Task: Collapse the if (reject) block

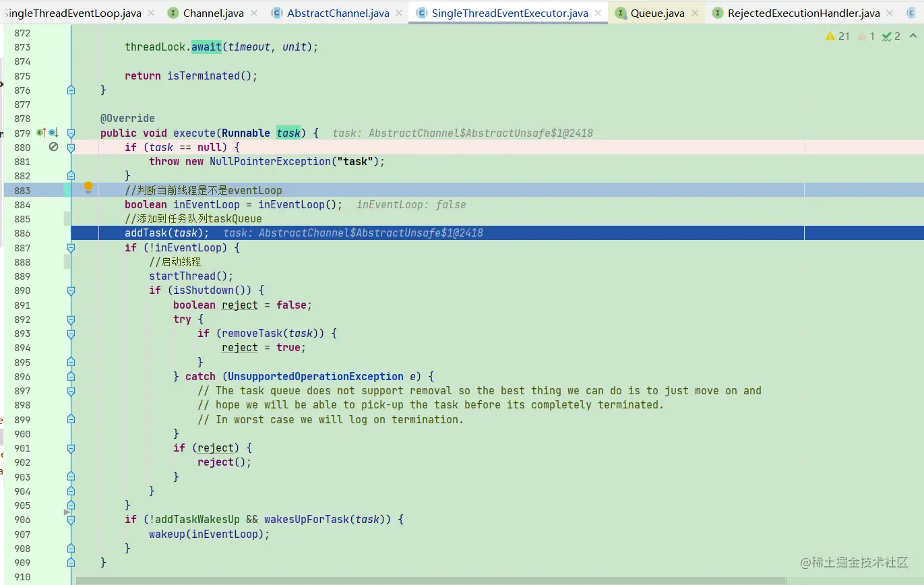Action: pos(71,448)
